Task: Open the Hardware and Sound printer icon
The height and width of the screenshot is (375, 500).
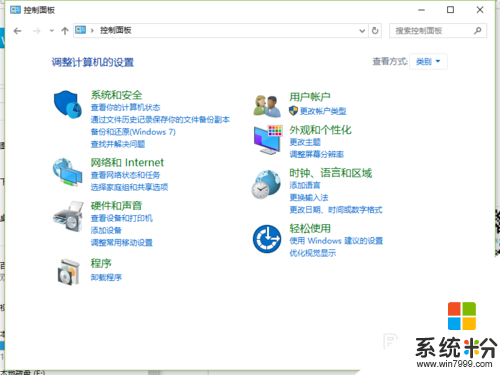Action: tap(68, 216)
